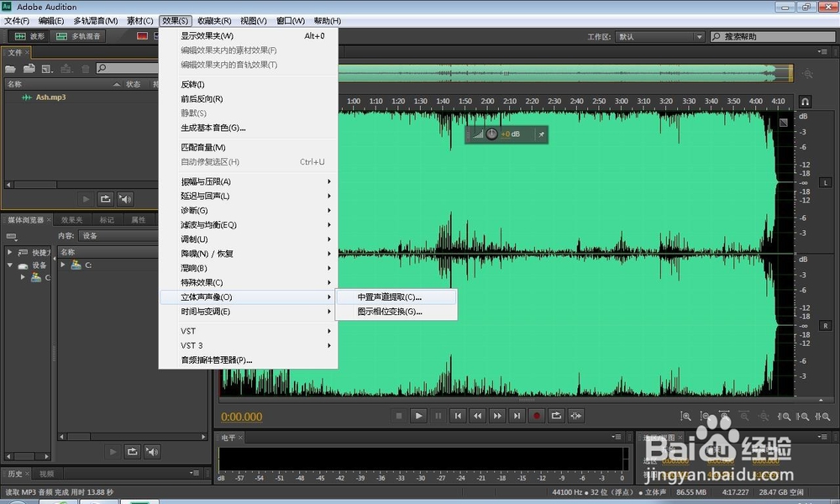
Task: Toggle the left channel L button
Action: 826,182
